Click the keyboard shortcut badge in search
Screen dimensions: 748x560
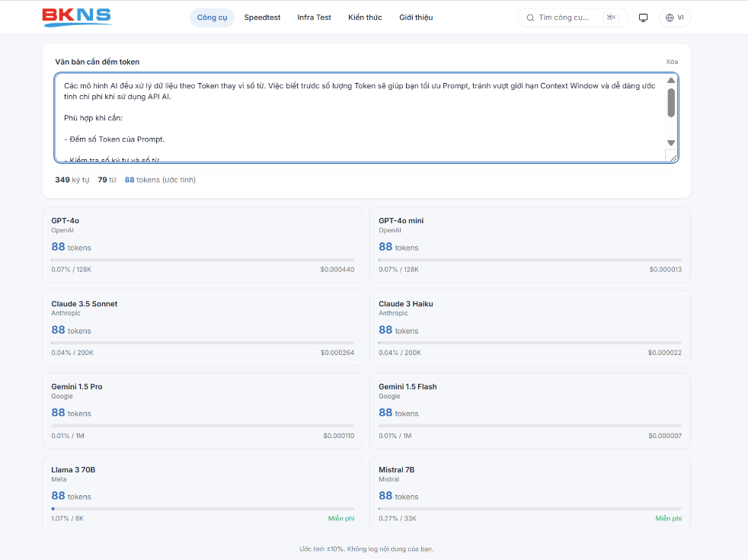coord(611,18)
